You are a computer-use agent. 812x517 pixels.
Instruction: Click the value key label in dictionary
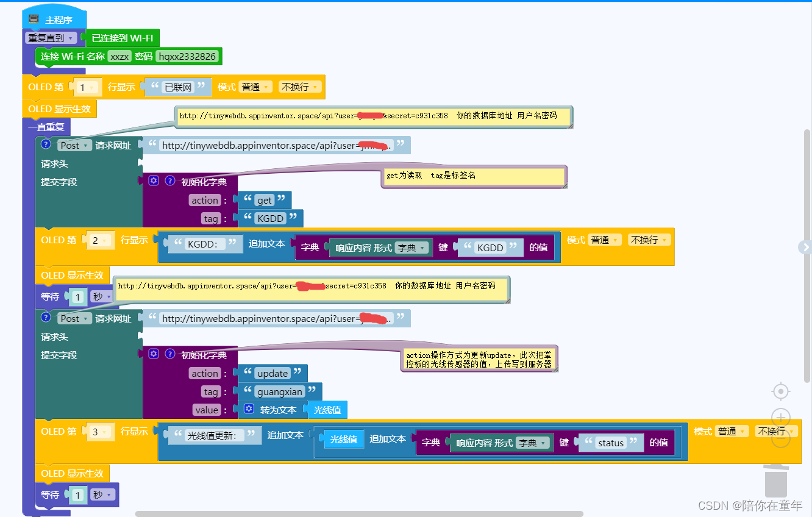(207, 410)
